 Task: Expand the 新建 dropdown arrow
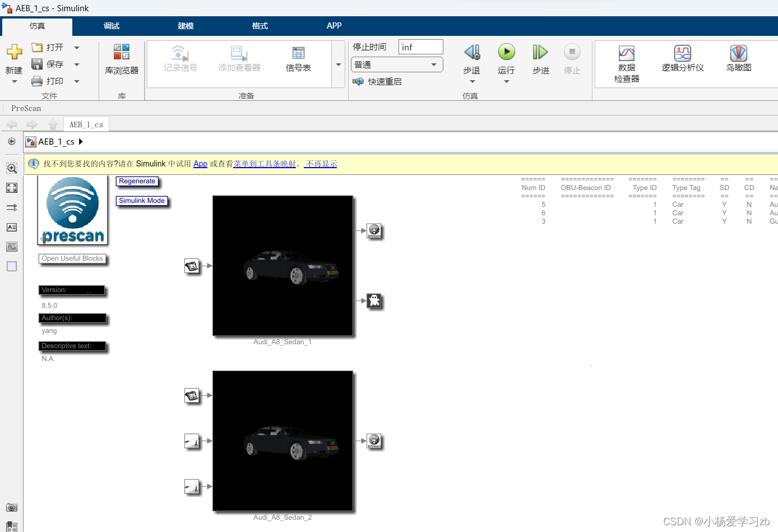pyautogui.click(x=14, y=82)
